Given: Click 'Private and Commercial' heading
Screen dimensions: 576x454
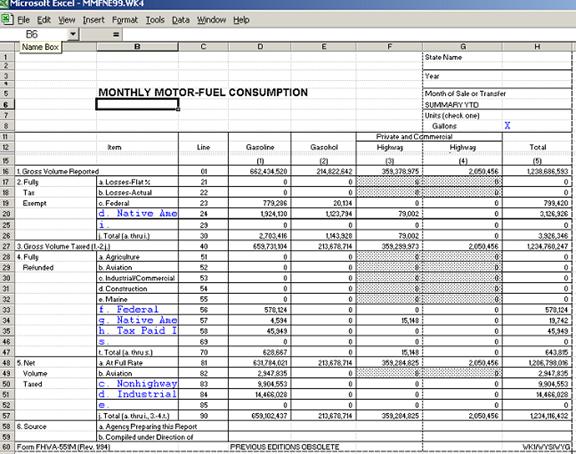Looking at the screenshot, I should pos(414,137).
